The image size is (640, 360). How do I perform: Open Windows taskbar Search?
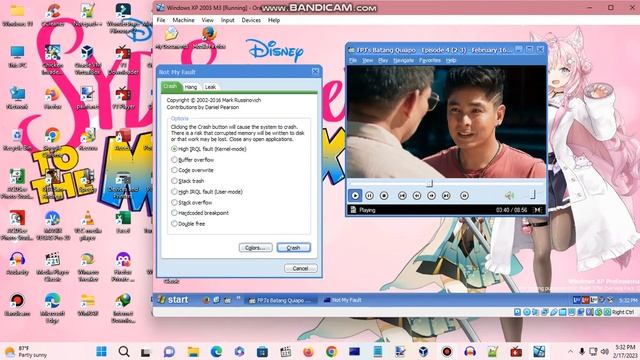124,351
